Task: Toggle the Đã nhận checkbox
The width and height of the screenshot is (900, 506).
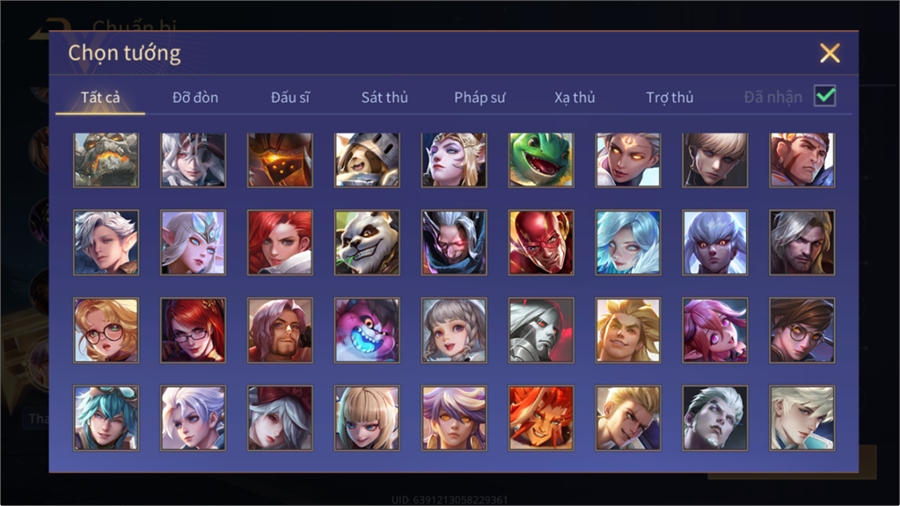Action: coord(825,96)
